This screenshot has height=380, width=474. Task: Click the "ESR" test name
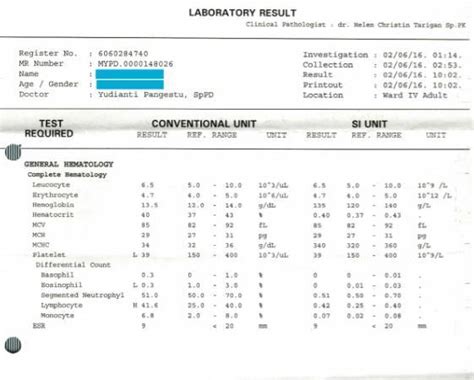pyautogui.click(x=39, y=325)
